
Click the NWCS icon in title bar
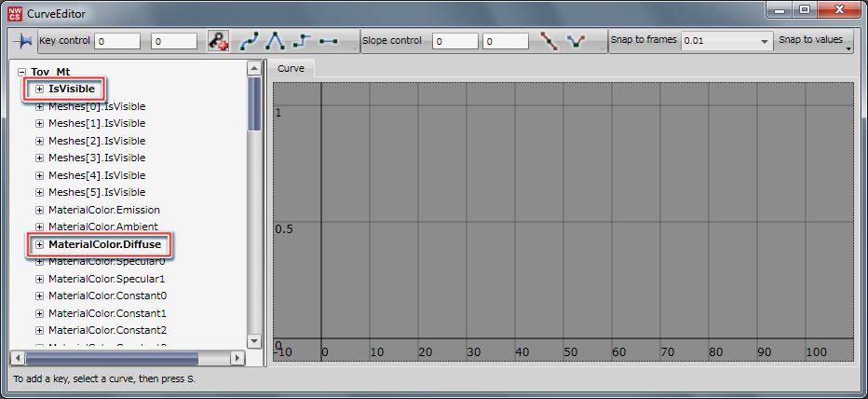[x=16, y=12]
